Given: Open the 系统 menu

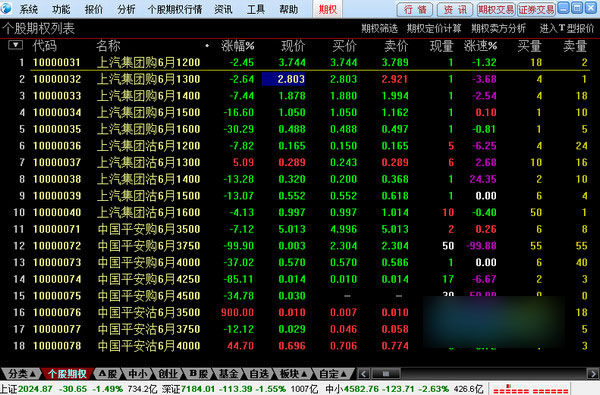Looking at the screenshot, I should coord(29,9).
